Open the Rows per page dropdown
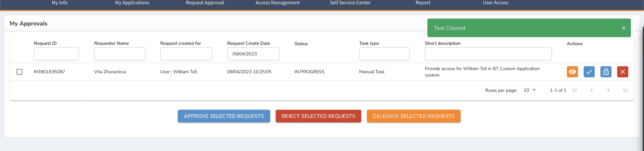 530,90
